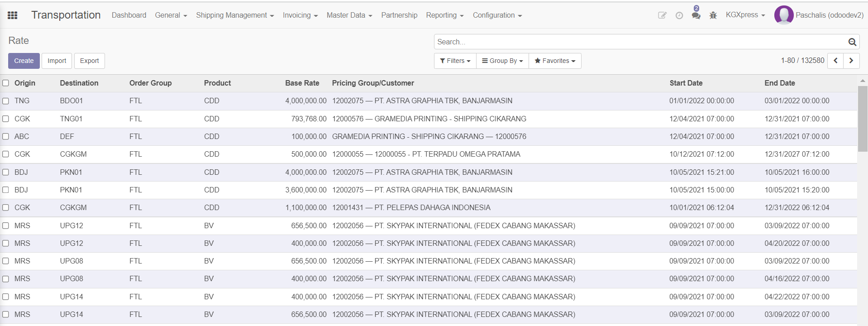Image resolution: width=868 pixels, height=326 pixels.
Task: Click the vertical scrollbar thumb of the list
Action: pos(863,119)
